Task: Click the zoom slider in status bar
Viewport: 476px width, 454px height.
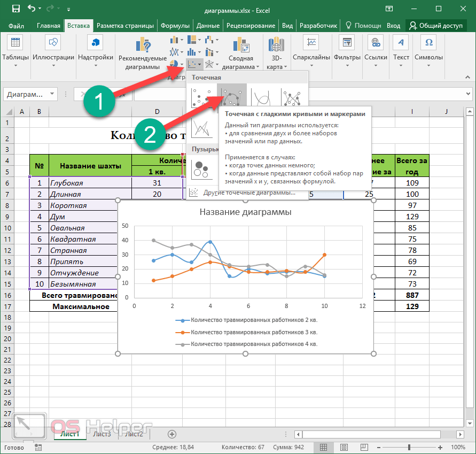Action: point(409,447)
